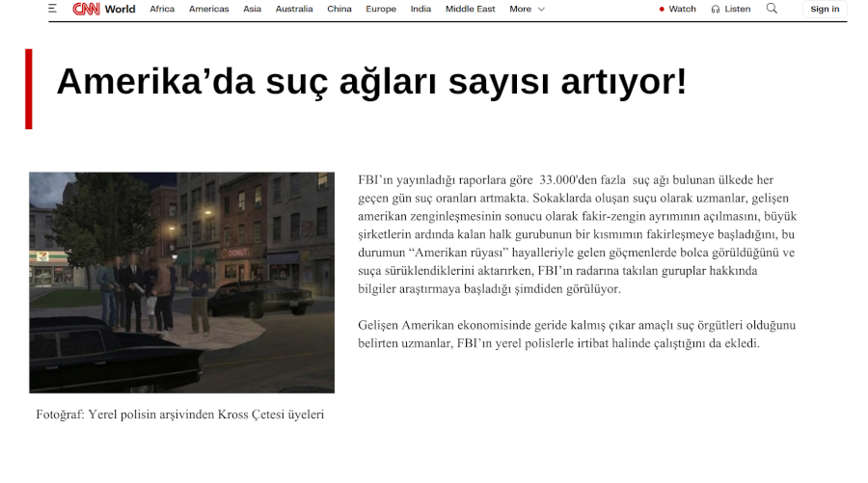
Task: Click the caption "Fotoğraf: Yerel polisin arşivinden Kross Çetesi üyeleri"
Action: [x=180, y=415]
